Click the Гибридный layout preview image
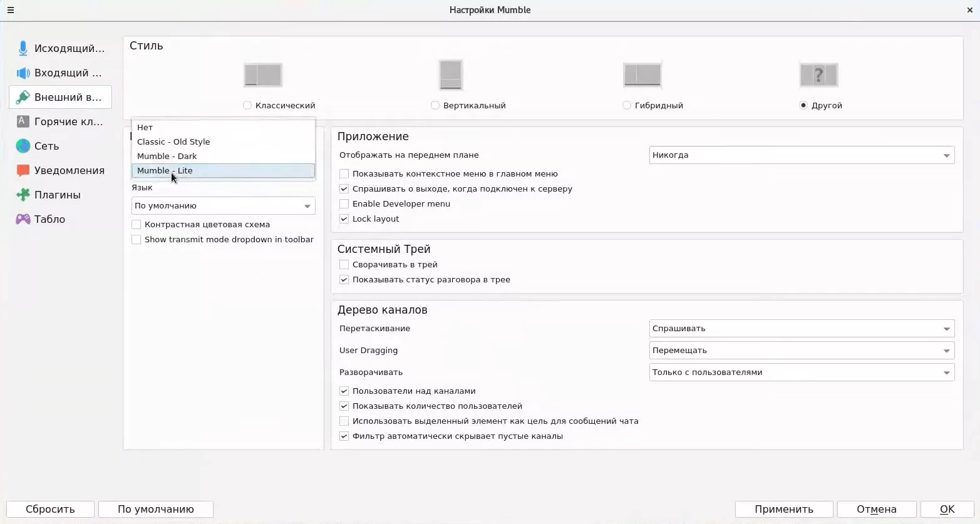This screenshot has width=980, height=524. coord(642,75)
